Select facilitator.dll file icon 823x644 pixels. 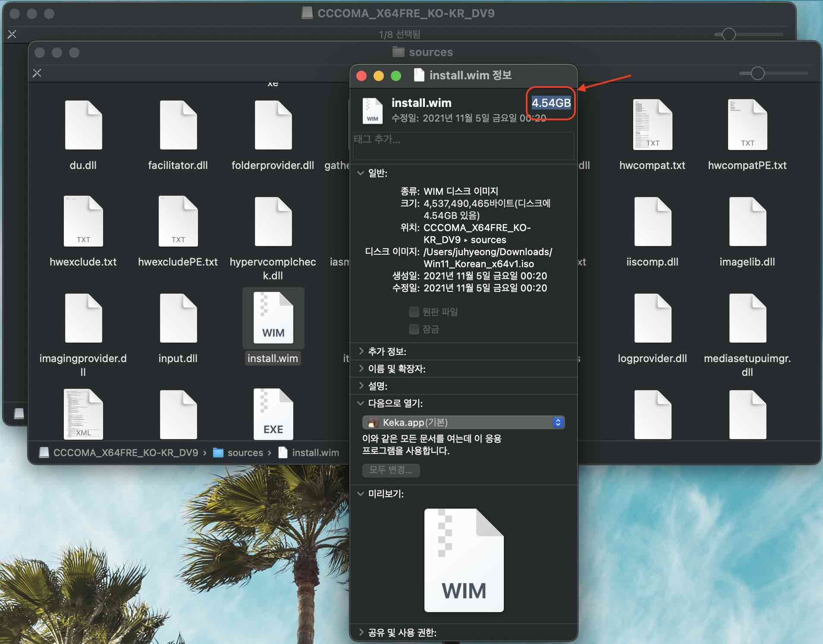tap(178, 125)
